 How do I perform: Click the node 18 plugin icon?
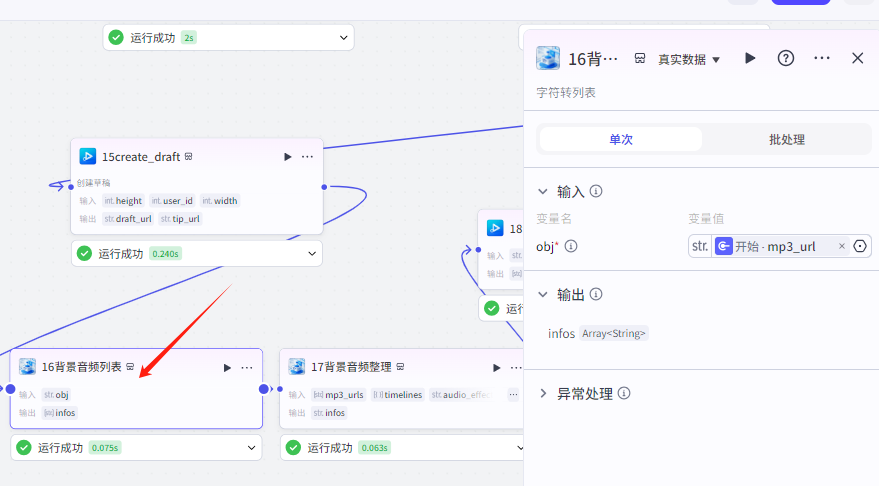(x=495, y=228)
